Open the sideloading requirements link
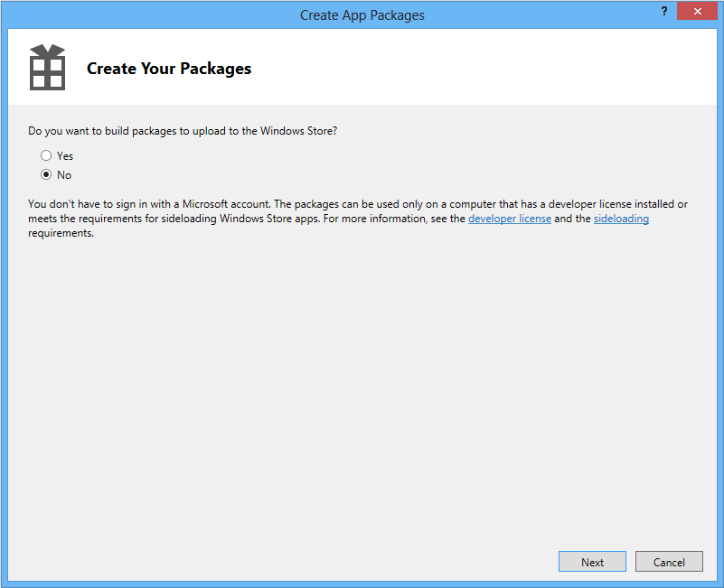The height and width of the screenshot is (588, 724). pyautogui.click(x=621, y=219)
